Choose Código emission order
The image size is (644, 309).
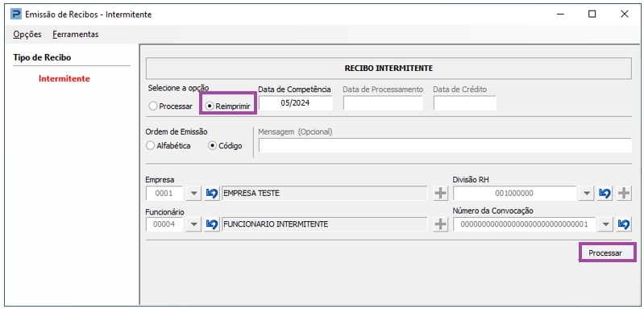click(226, 146)
